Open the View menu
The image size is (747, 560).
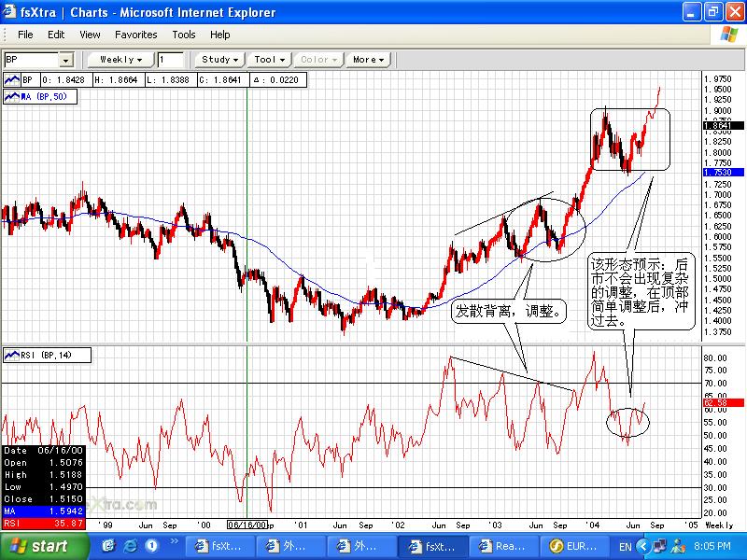(90, 35)
